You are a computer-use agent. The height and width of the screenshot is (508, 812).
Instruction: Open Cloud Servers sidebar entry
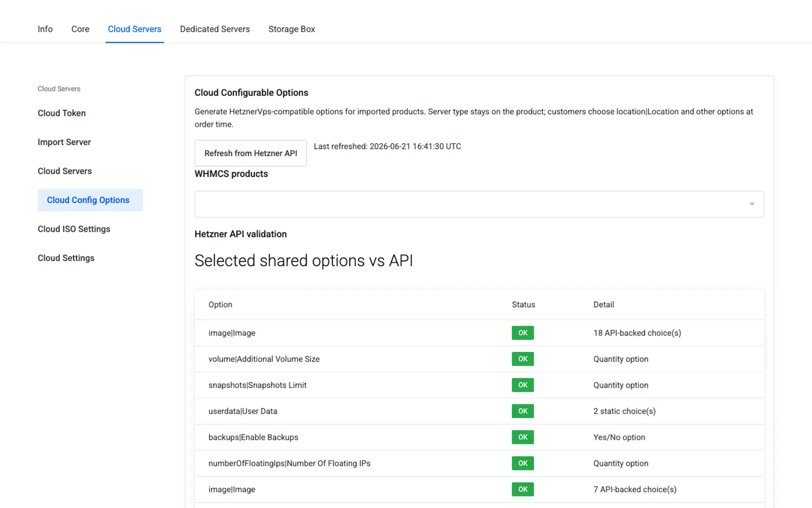coord(64,171)
